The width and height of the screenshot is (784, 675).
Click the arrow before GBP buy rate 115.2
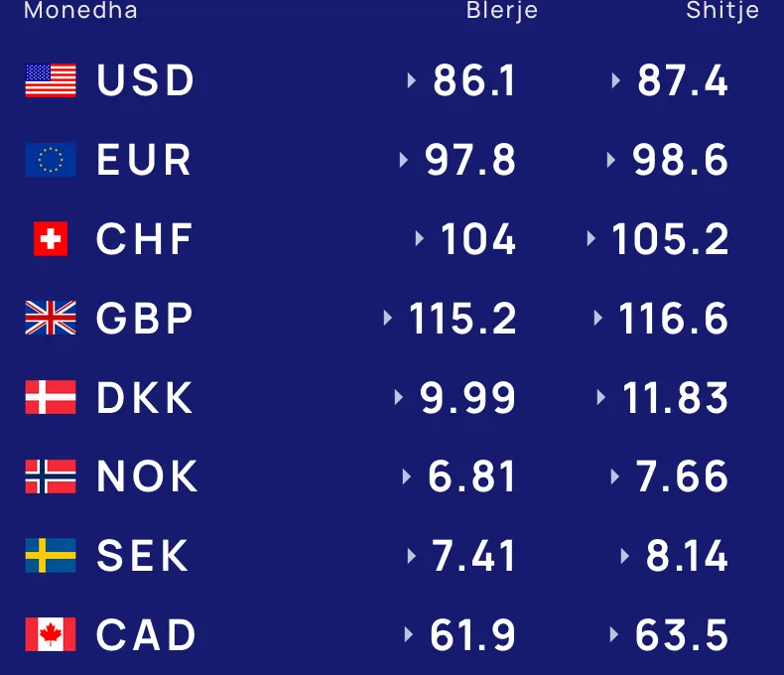pos(387,318)
